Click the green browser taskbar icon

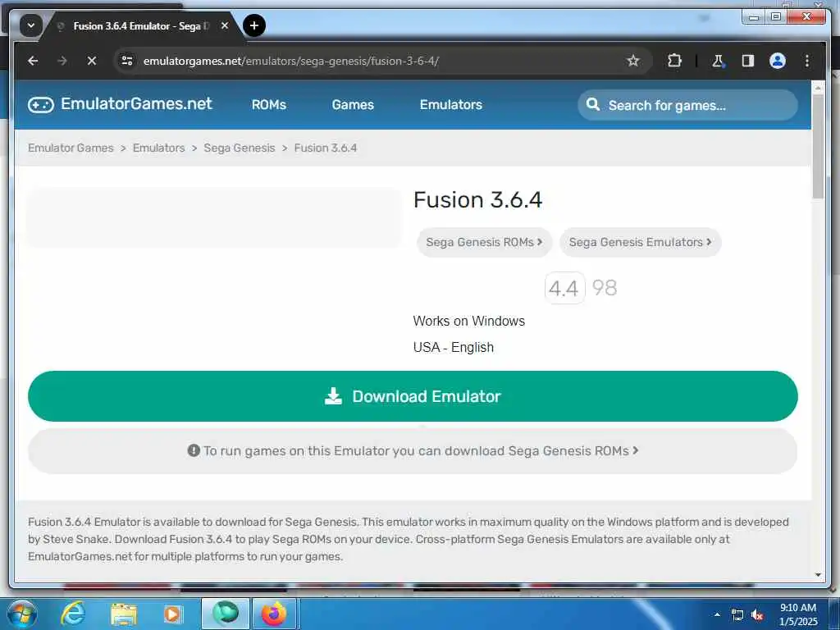226,614
